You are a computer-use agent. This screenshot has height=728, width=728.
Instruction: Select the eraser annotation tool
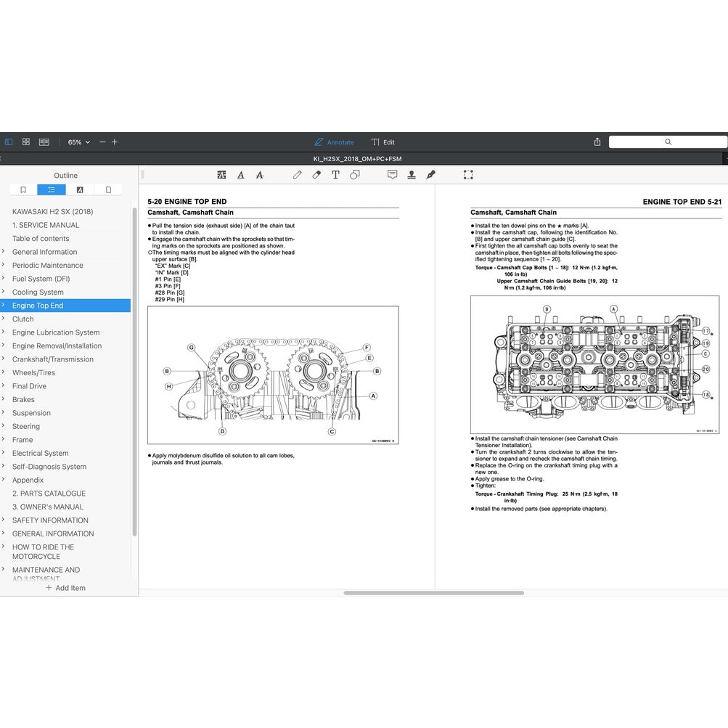[x=317, y=174]
